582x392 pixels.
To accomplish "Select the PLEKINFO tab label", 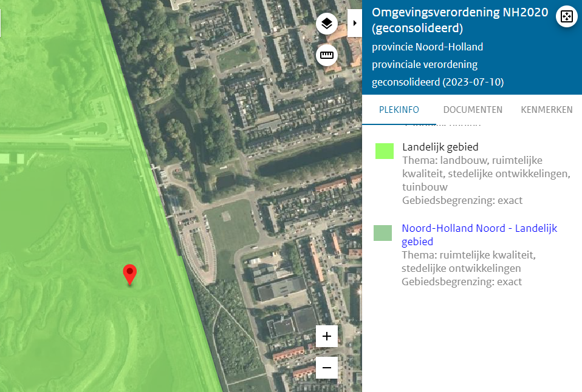I will point(399,110).
